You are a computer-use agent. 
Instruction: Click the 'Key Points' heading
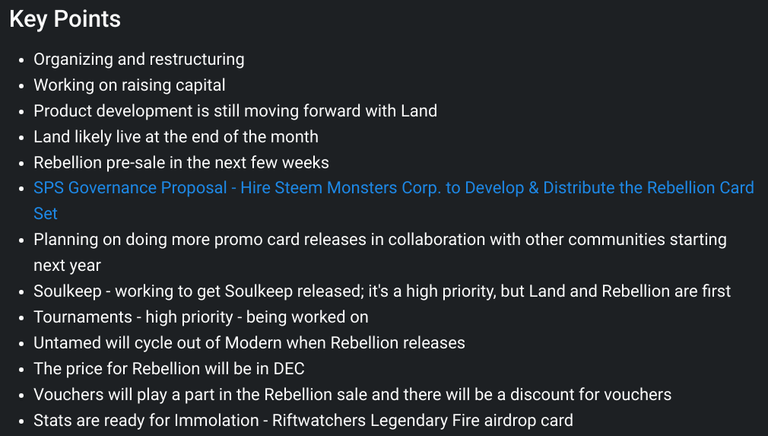(x=65, y=19)
